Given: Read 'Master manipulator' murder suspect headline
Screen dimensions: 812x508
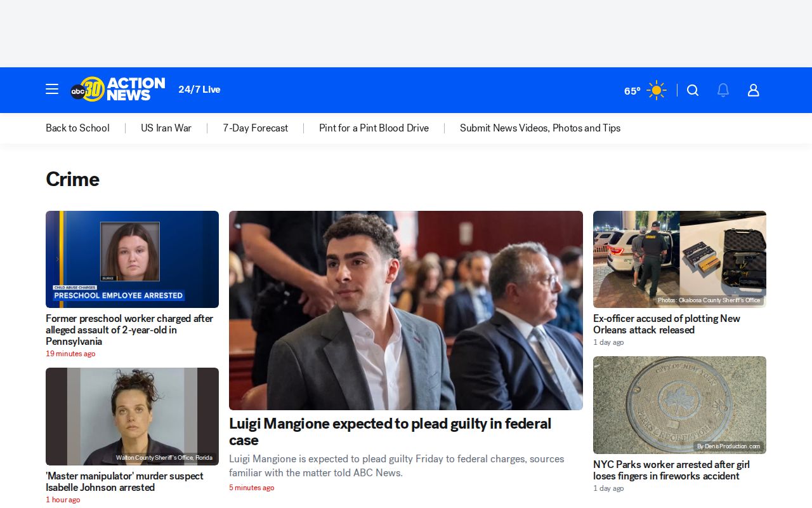Looking at the screenshot, I should 124,481.
